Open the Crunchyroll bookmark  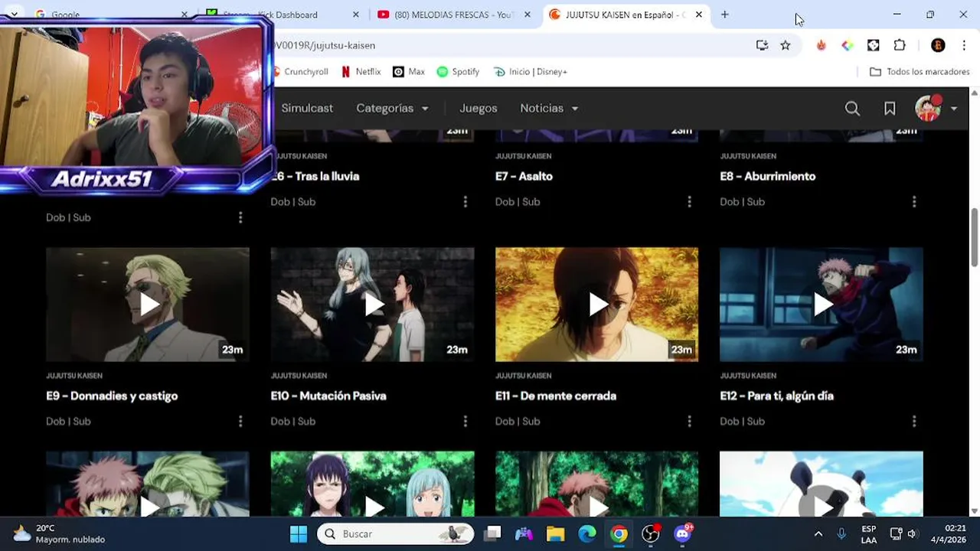[x=299, y=71]
